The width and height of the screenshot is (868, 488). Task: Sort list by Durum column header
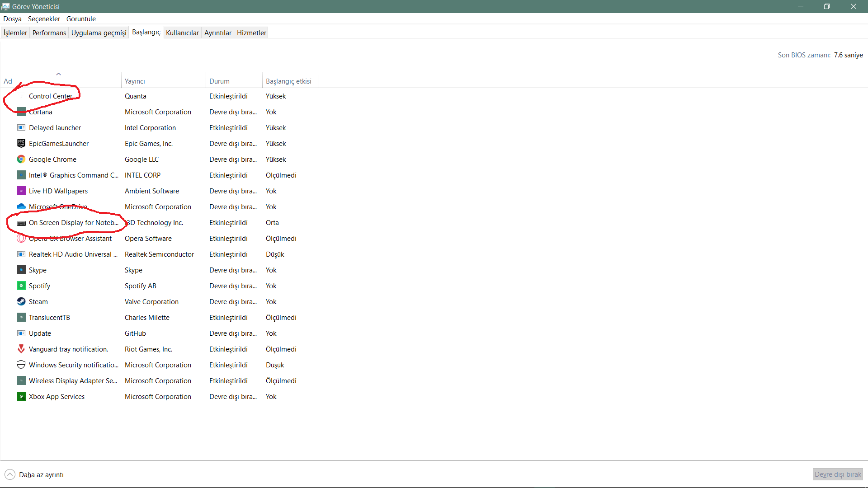219,81
